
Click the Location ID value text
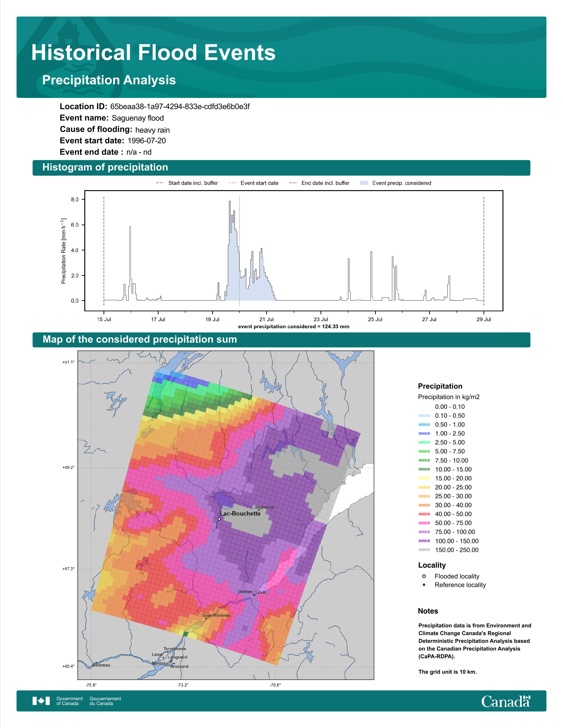click(180, 107)
